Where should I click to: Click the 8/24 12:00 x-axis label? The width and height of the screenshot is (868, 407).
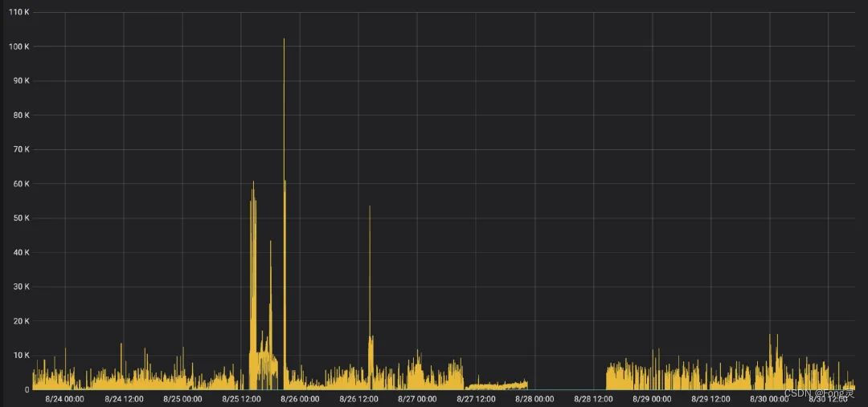click(124, 399)
